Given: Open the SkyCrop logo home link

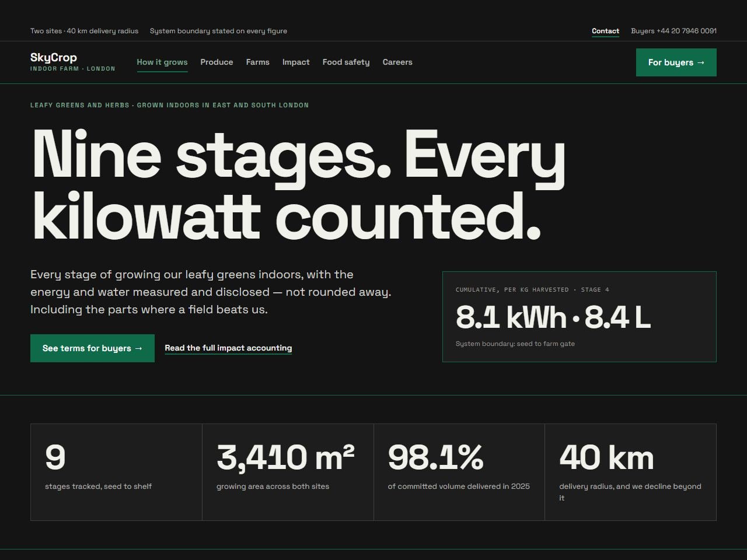Looking at the screenshot, I should point(72,62).
